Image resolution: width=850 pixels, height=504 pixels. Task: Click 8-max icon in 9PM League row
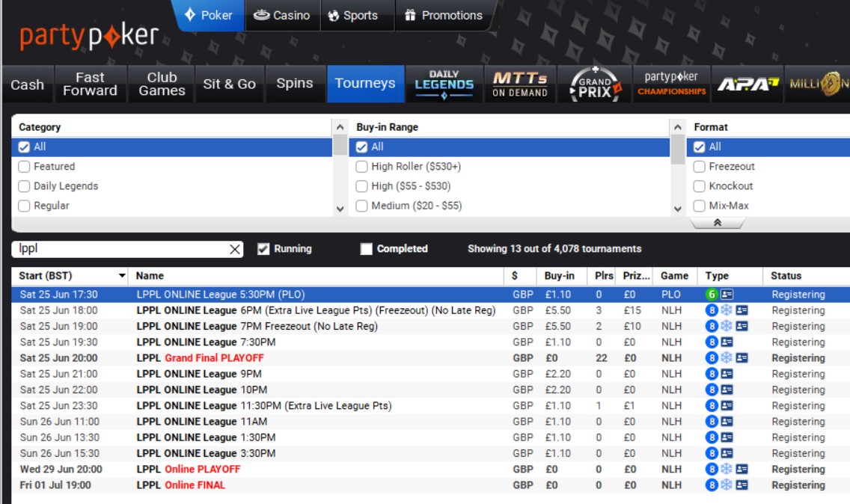click(x=712, y=374)
